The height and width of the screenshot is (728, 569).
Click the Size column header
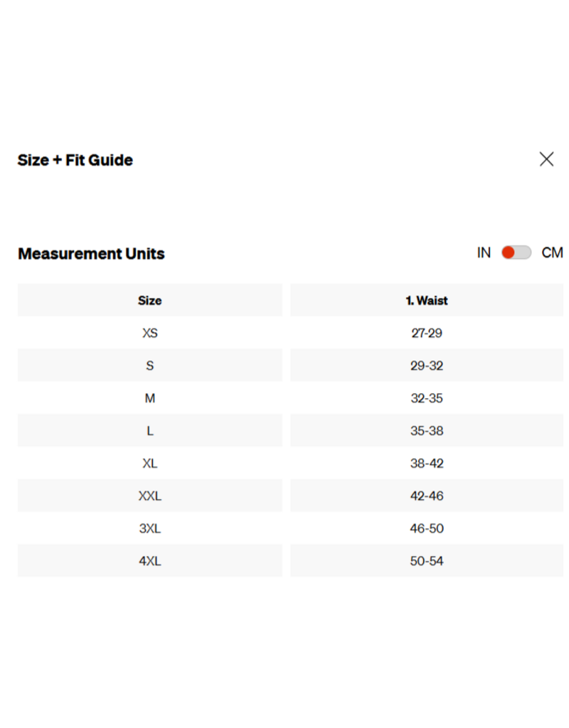click(x=149, y=300)
